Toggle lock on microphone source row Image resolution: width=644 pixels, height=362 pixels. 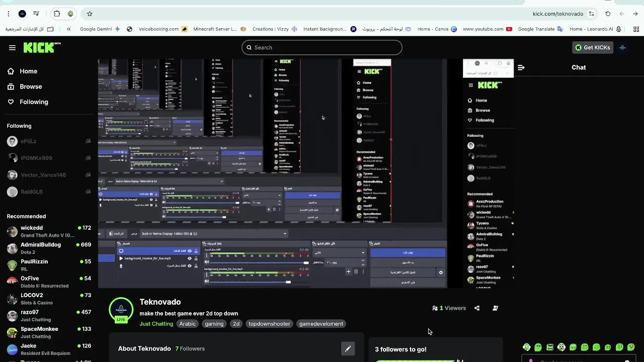196,265
